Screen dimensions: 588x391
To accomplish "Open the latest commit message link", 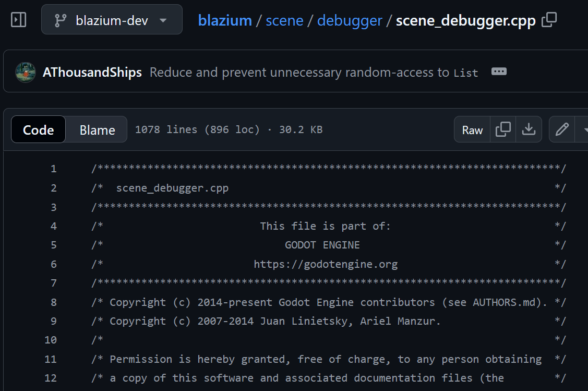I will pos(314,72).
